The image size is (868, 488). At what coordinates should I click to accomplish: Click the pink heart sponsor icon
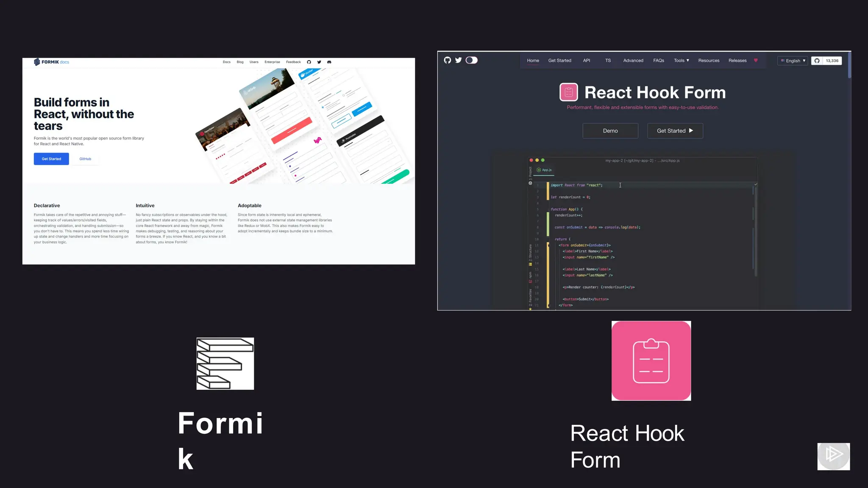(756, 60)
